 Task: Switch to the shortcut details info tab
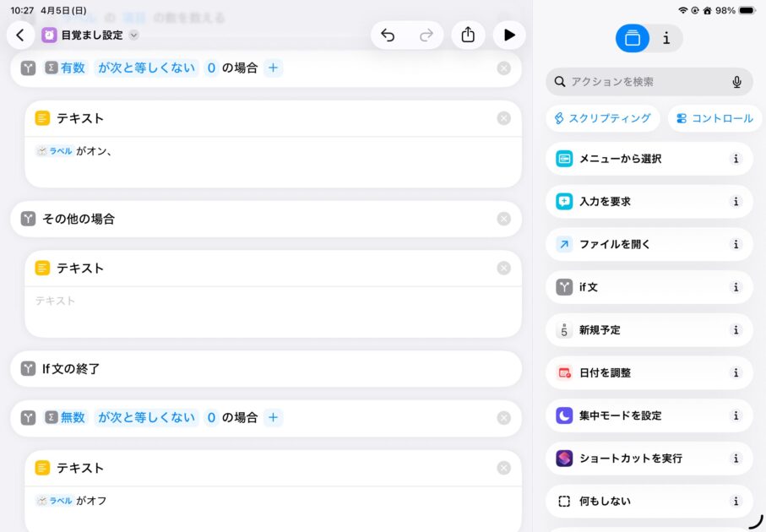666,38
